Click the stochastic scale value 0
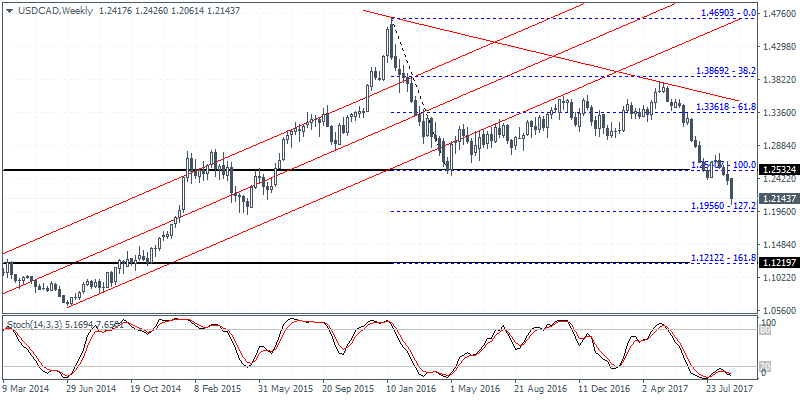This screenshot has width=800, height=400. [x=764, y=373]
